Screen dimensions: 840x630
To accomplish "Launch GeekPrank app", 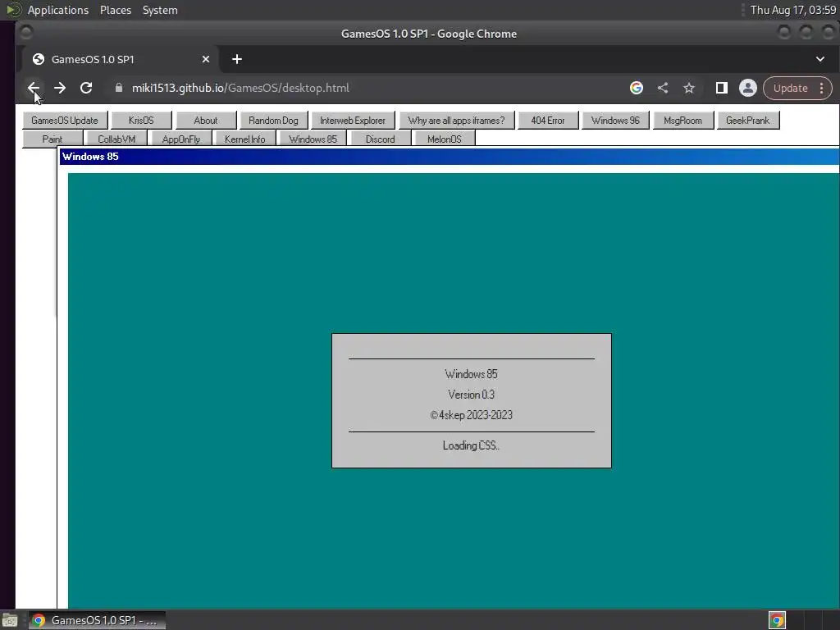I will [x=748, y=121].
